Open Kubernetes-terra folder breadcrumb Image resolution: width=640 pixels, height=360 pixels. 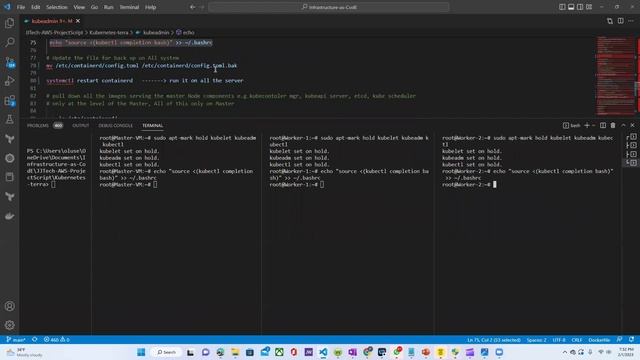click(x=109, y=32)
